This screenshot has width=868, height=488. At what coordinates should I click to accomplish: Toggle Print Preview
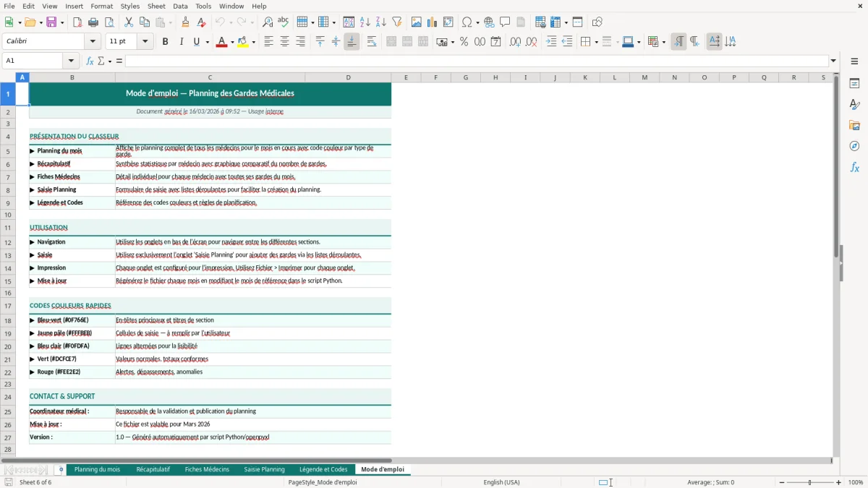click(109, 22)
